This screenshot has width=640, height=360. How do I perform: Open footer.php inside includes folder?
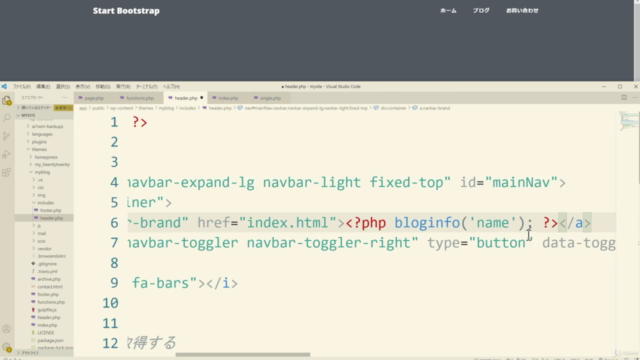(x=51, y=211)
